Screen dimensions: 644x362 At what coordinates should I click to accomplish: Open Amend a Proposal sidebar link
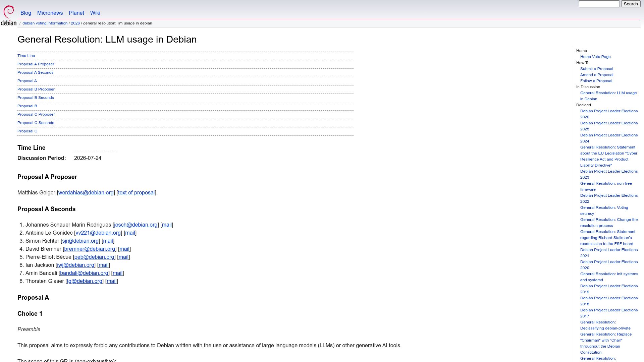click(597, 75)
